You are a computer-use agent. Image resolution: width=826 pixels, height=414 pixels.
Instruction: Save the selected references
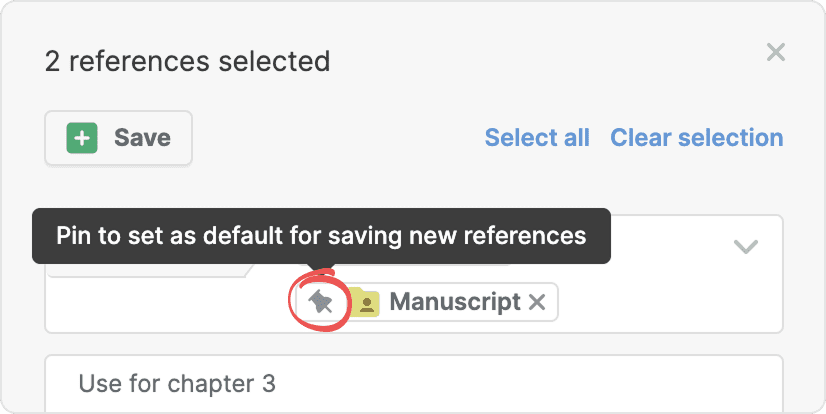pyautogui.click(x=119, y=138)
